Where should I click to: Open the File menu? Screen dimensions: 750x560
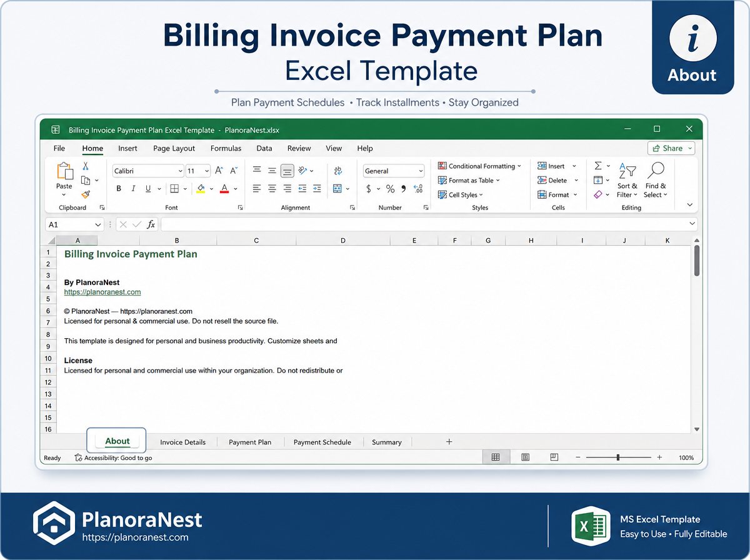click(x=59, y=148)
